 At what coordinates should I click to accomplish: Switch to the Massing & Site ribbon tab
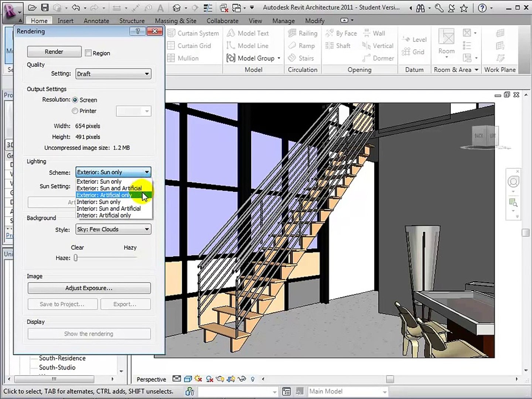[x=175, y=21]
